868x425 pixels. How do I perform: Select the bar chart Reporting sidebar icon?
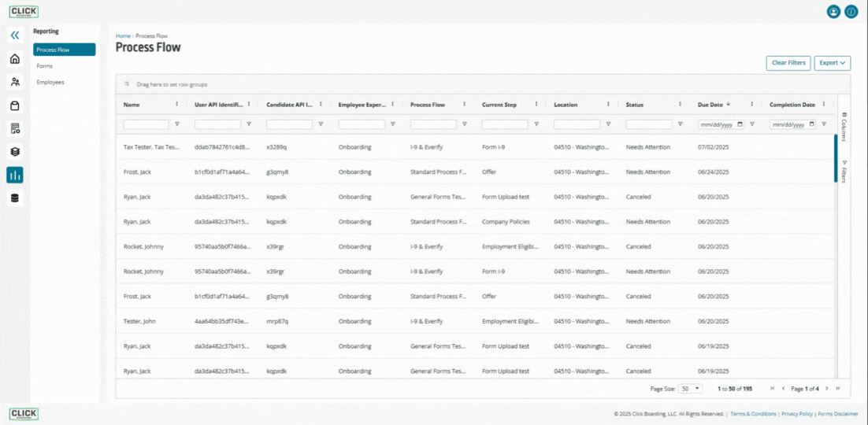coord(15,175)
